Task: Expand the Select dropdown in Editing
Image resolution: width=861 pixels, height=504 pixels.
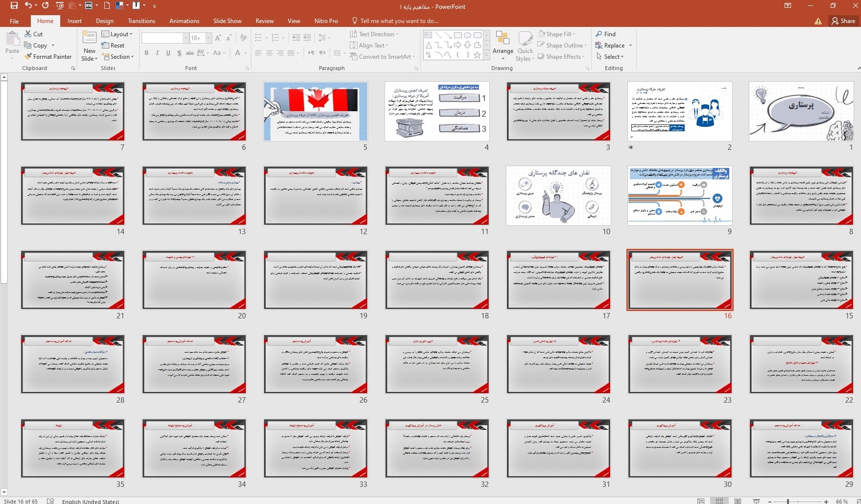Action: click(x=610, y=56)
